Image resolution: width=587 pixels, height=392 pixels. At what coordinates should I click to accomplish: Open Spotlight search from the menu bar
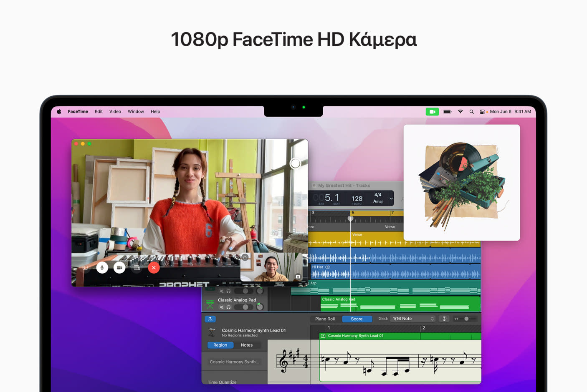tap(471, 112)
